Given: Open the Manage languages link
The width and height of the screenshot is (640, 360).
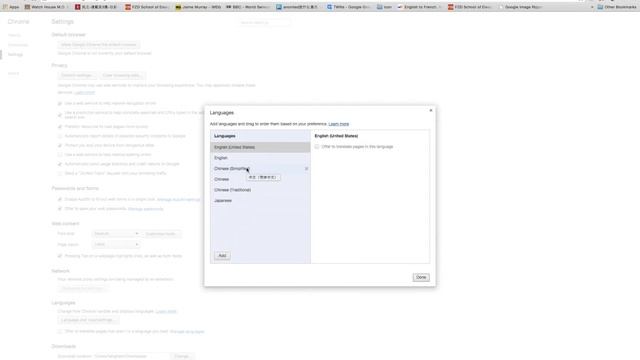Looking at the screenshot, I should click(x=187, y=331).
